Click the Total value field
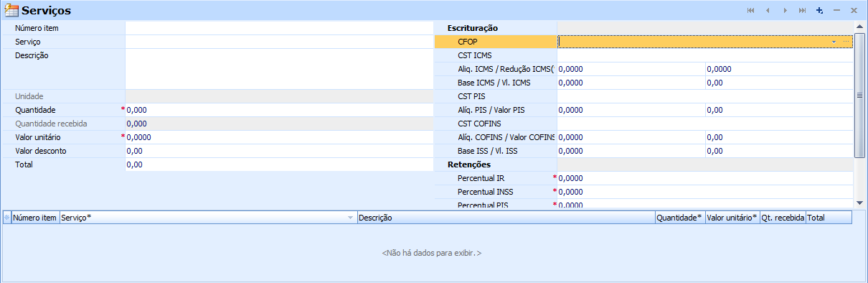Viewport: 868px width, 283px height. tap(279, 164)
